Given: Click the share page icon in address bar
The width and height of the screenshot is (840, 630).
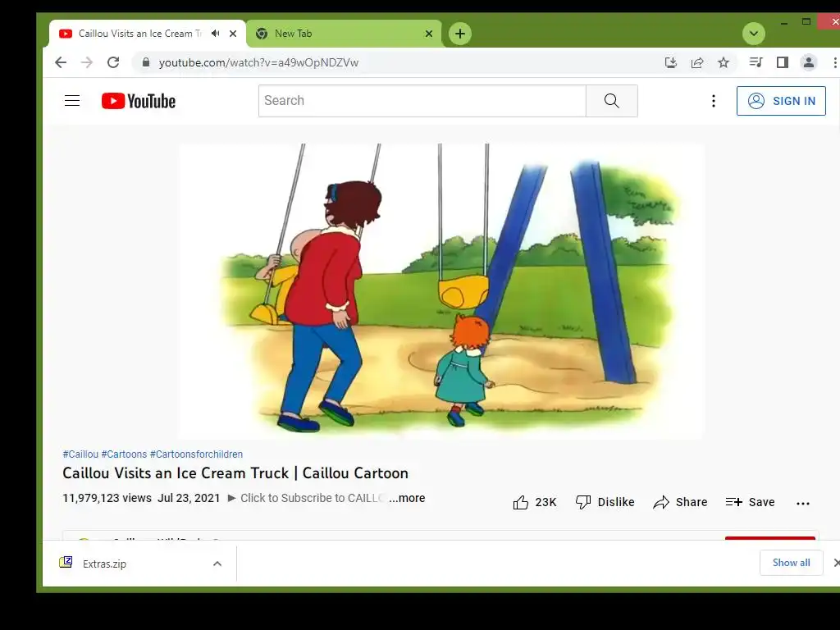Looking at the screenshot, I should [697, 62].
